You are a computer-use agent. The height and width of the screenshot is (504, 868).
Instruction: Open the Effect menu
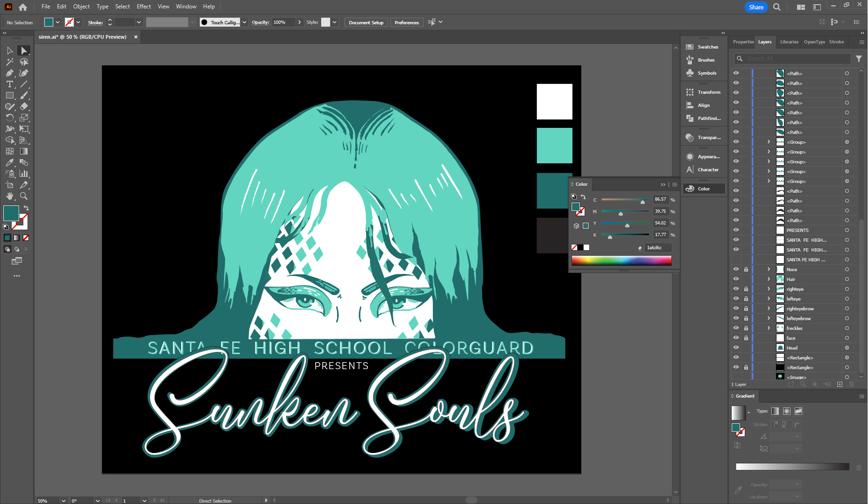click(144, 7)
